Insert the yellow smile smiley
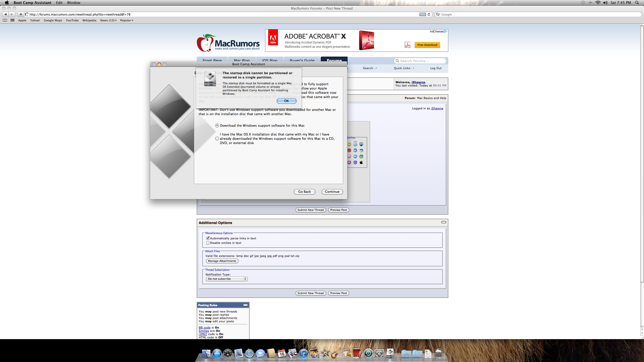The image size is (644, 362). point(349,144)
